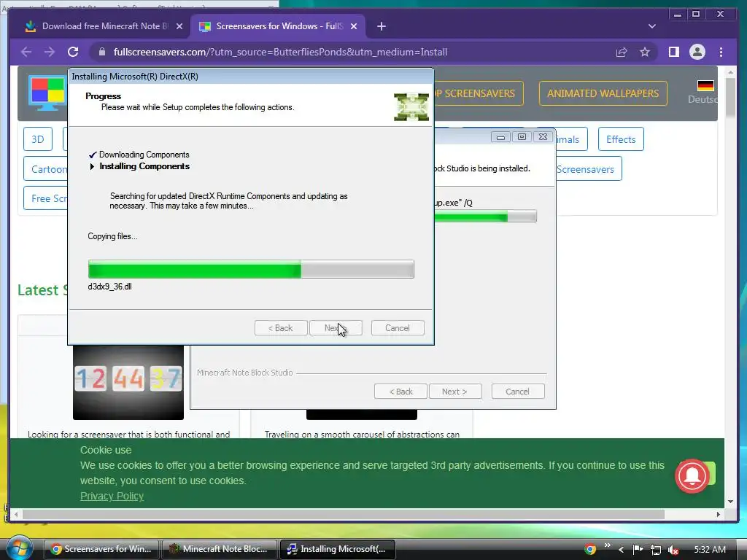The image size is (747, 560).
Task: Switch to Minecraft Note Block taskbar button
Action: [219, 549]
